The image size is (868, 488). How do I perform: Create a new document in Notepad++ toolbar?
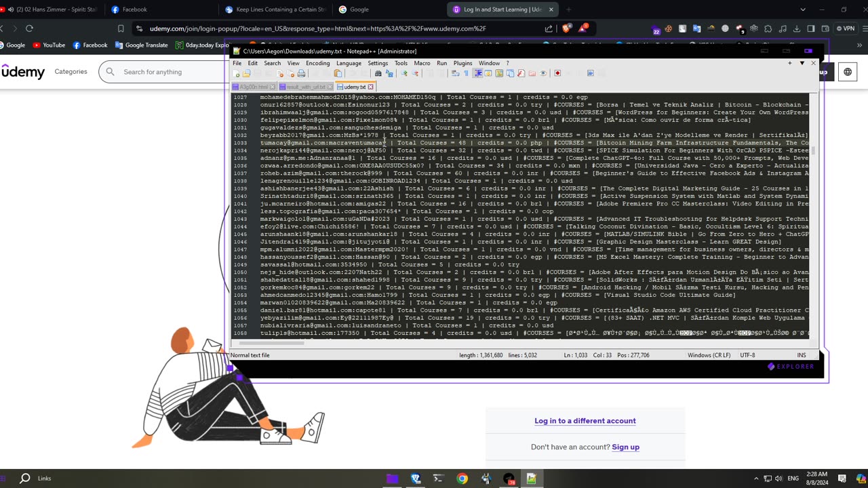(x=236, y=73)
